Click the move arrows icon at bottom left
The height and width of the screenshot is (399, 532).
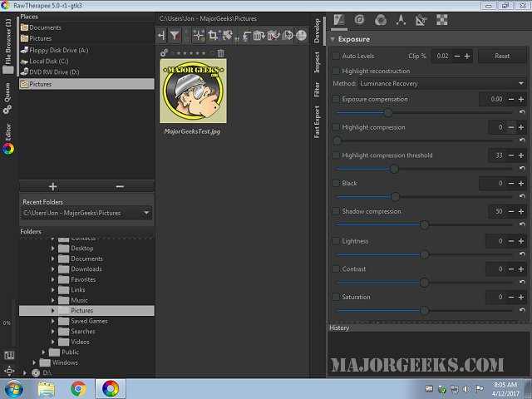tap(9, 371)
